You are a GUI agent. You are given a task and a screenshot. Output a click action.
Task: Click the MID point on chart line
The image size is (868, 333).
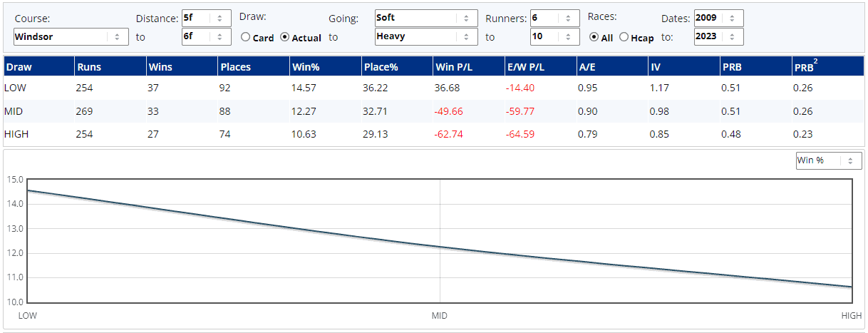click(440, 247)
